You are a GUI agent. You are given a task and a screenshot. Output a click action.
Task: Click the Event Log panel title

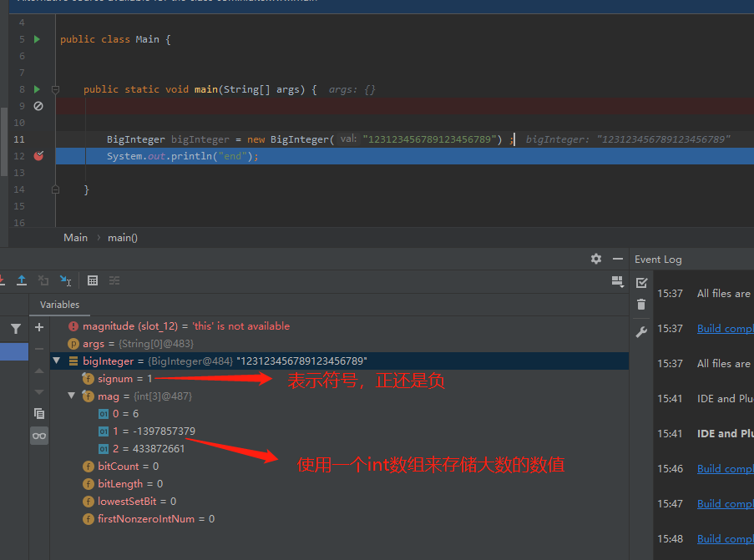tap(658, 259)
